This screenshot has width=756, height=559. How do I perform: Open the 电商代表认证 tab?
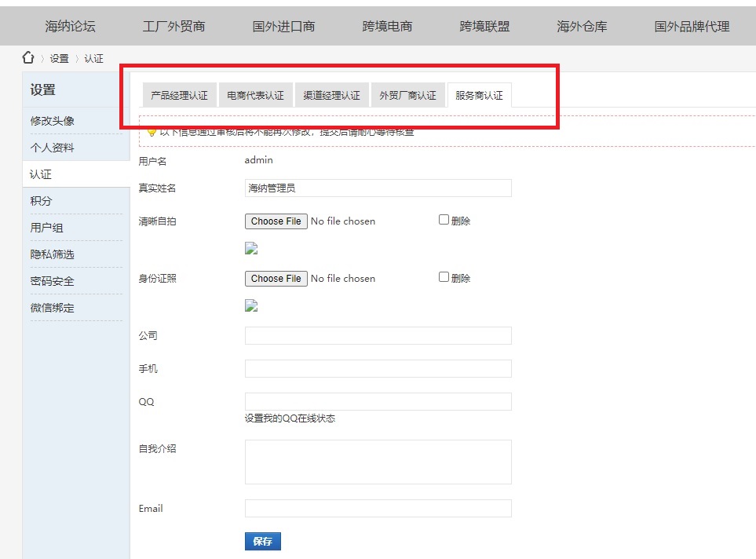pyautogui.click(x=255, y=95)
